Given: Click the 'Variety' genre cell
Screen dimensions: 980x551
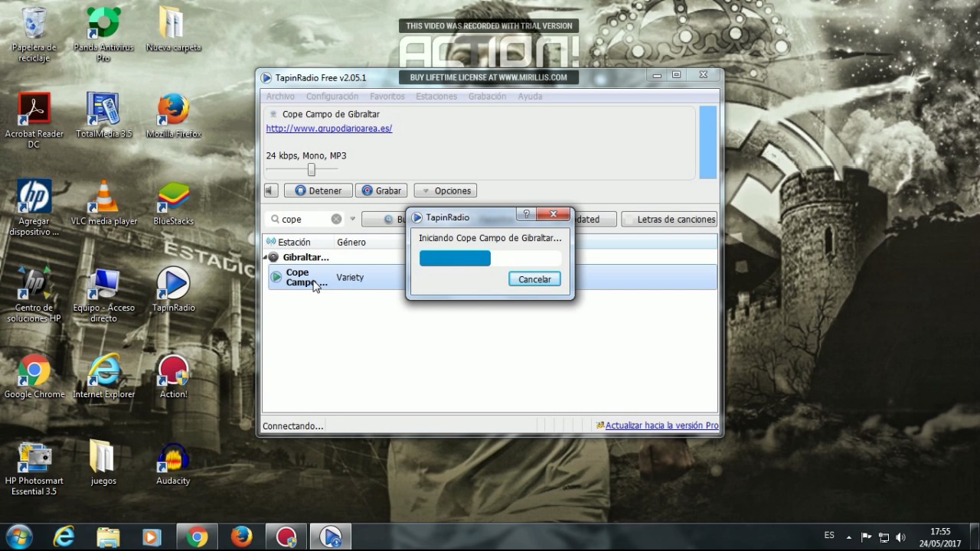Looking at the screenshot, I should [350, 277].
